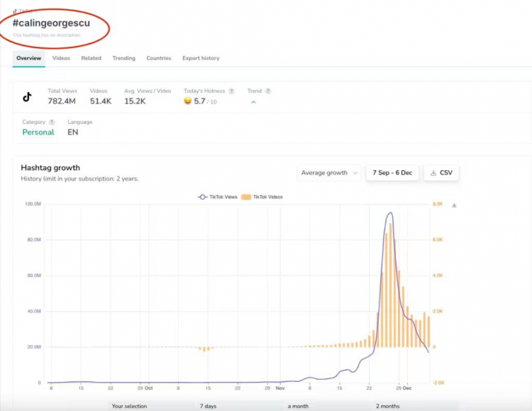Screen dimensions: 532x411
Task: Click the tallest orange TikTok Videos bar
Action: click(391, 285)
